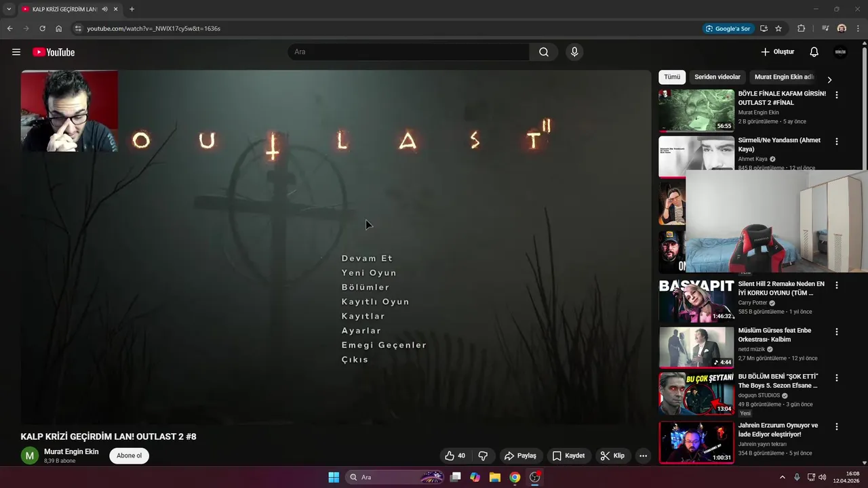Open the Chrome profile avatar
Image resolution: width=868 pixels, height=488 pixels.
click(x=842, y=28)
